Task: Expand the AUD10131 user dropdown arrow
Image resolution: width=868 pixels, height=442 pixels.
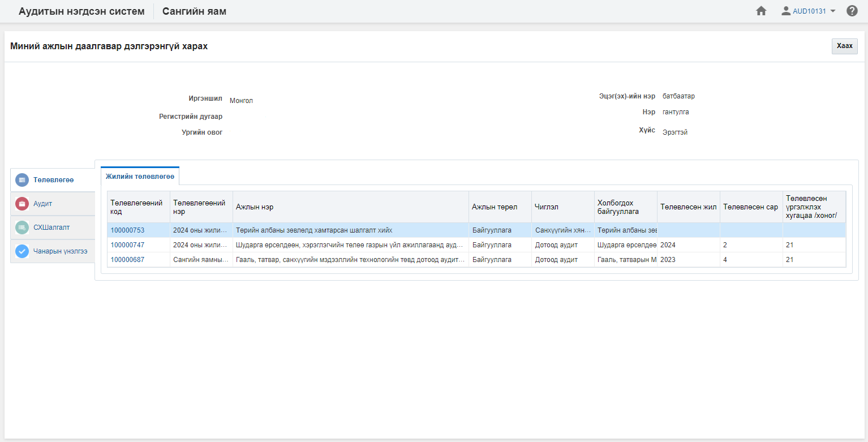Action: tap(832, 11)
